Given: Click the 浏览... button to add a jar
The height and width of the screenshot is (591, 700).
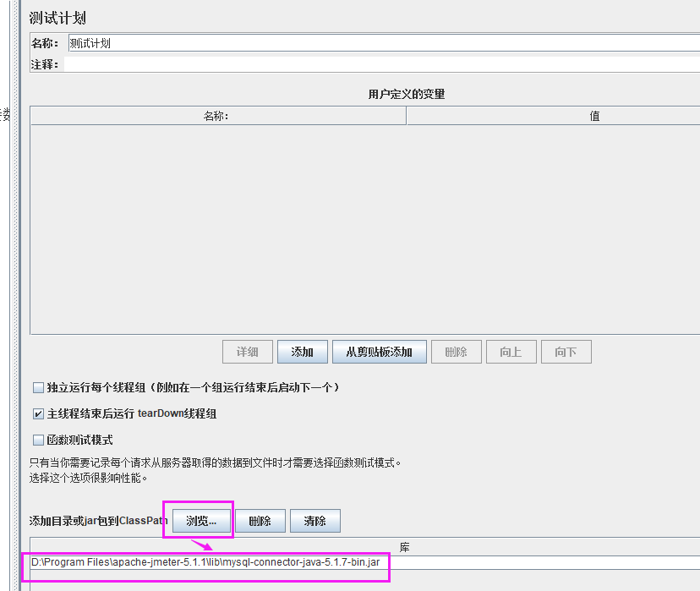Looking at the screenshot, I should pyautogui.click(x=200, y=520).
